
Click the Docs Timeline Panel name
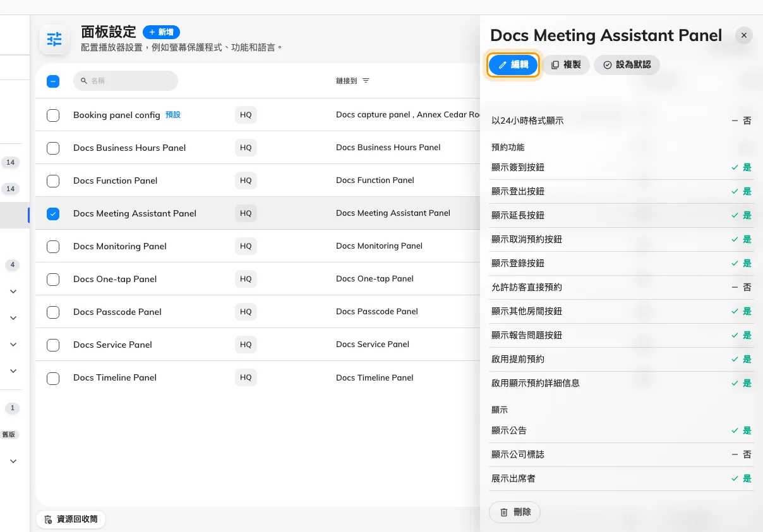(115, 377)
